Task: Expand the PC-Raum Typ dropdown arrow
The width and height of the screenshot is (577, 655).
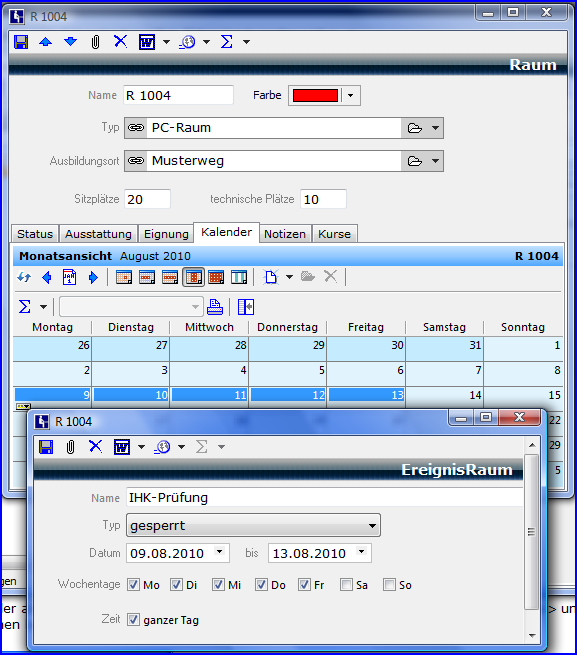Action: [435, 128]
